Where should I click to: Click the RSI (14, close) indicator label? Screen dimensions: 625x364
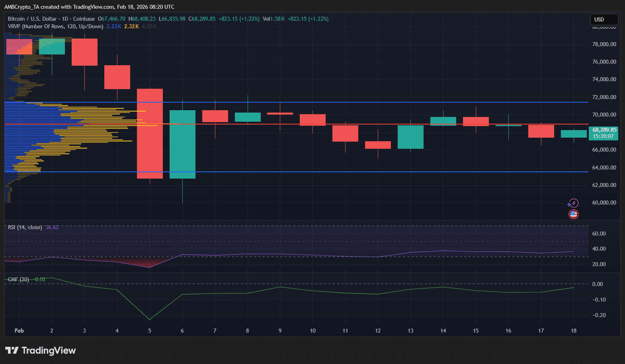pos(25,227)
